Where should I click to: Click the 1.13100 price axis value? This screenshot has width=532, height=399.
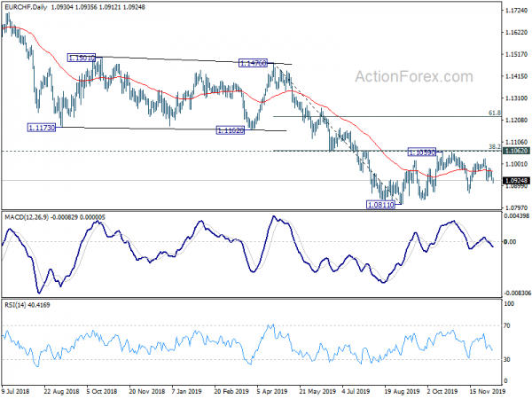(516, 98)
